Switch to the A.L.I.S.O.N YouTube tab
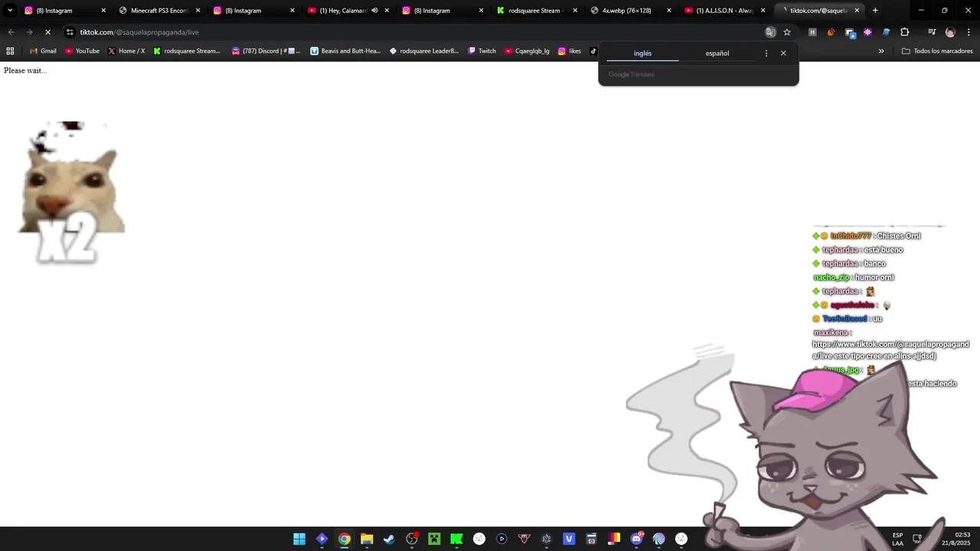Screen dimensions: 980x551 click(724, 11)
